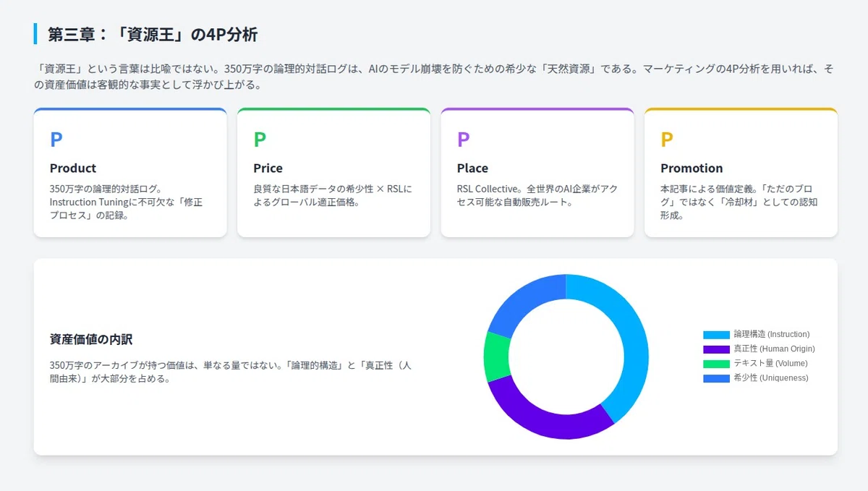Click the green P letter on Price card
This screenshot has height=491, width=868.
coord(260,140)
